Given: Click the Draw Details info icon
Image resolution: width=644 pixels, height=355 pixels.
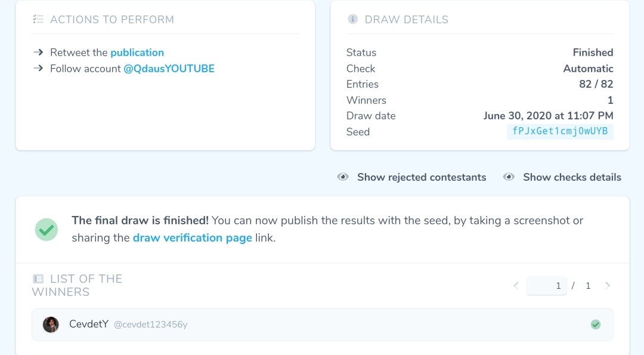Looking at the screenshot, I should tap(352, 19).
